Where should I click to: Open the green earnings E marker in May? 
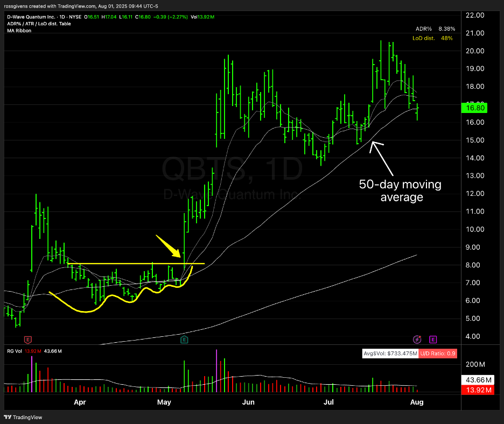(x=184, y=340)
